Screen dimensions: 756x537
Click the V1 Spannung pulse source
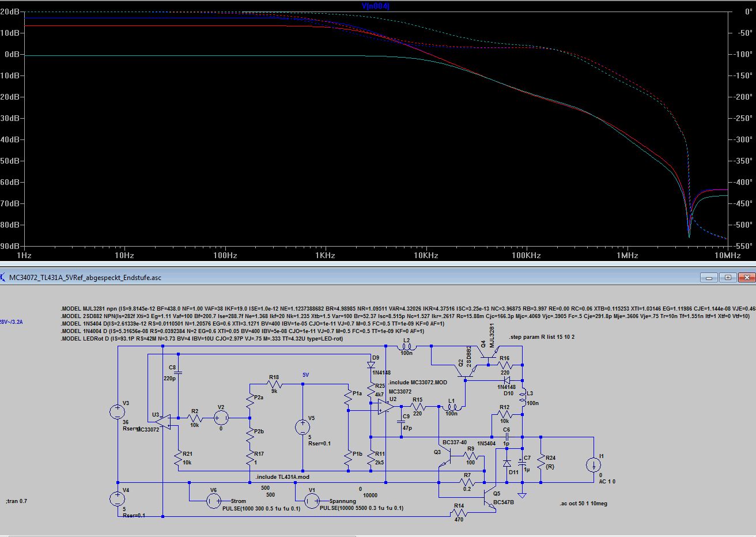[311, 501]
